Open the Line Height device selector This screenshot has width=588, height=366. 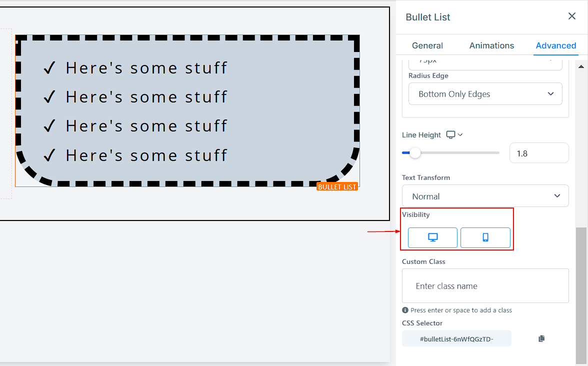454,135
